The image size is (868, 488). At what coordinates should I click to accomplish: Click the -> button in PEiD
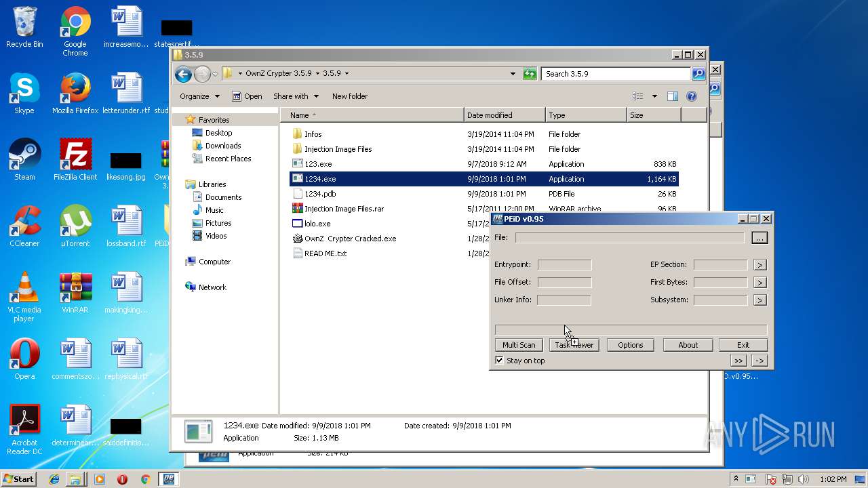click(x=759, y=361)
